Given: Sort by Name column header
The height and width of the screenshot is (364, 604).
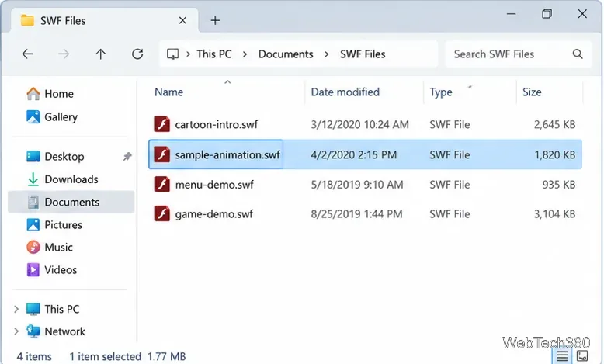Looking at the screenshot, I should 168,92.
